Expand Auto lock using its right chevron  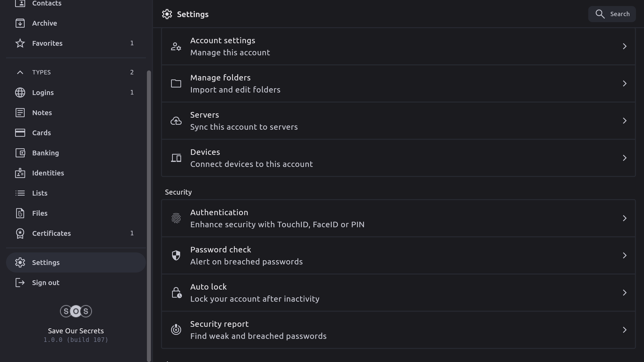coord(624,293)
